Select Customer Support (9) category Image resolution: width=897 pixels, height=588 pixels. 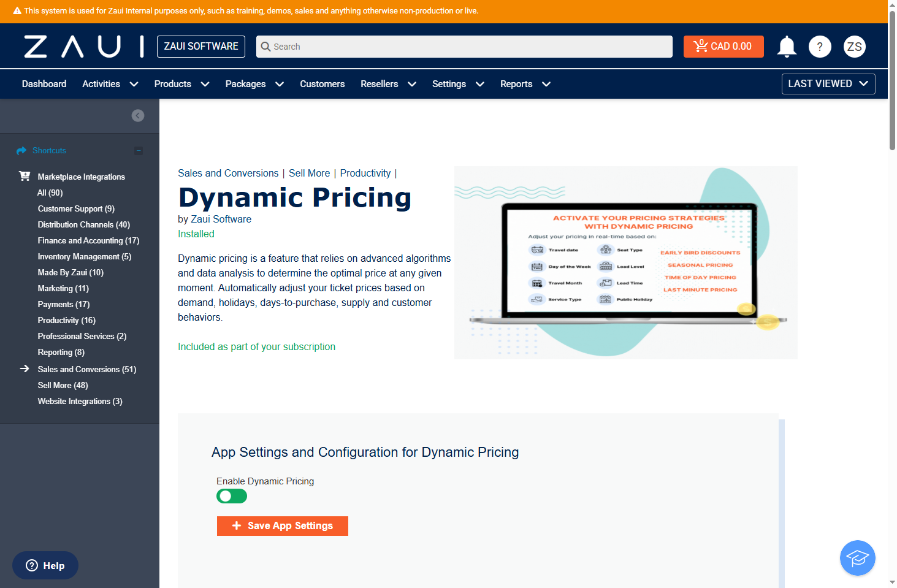tap(76, 208)
